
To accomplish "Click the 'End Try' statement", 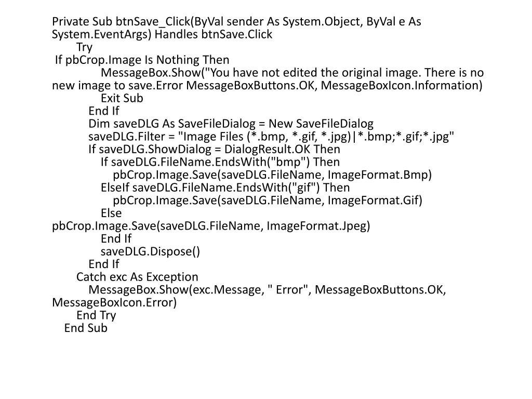I will 96,315.
